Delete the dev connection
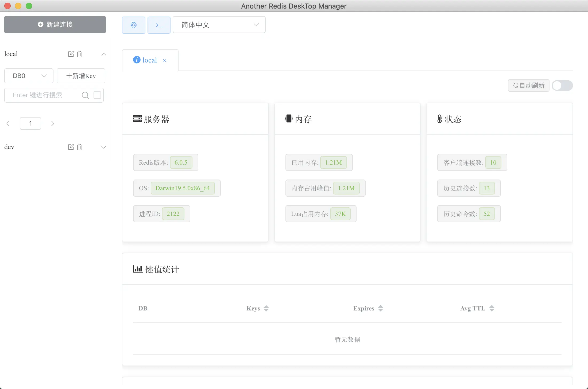Image resolution: width=588 pixels, height=389 pixels. [80, 147]
